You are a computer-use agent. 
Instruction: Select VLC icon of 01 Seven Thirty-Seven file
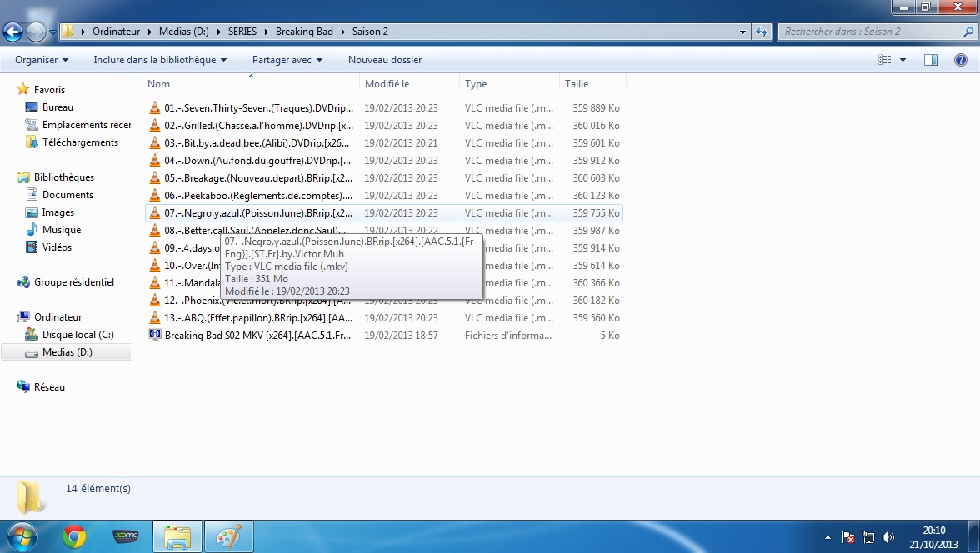pyautogui.click(x=155, y=108)
